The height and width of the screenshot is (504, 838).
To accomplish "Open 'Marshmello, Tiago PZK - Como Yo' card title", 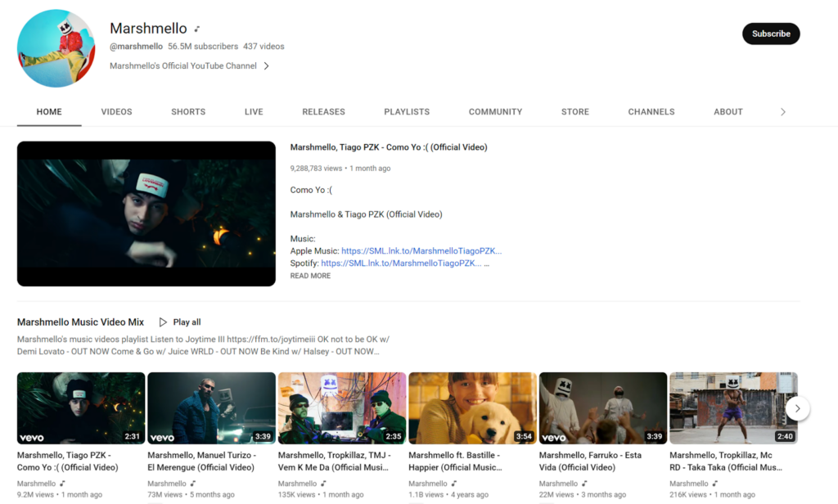I will [x=68, y=461].
